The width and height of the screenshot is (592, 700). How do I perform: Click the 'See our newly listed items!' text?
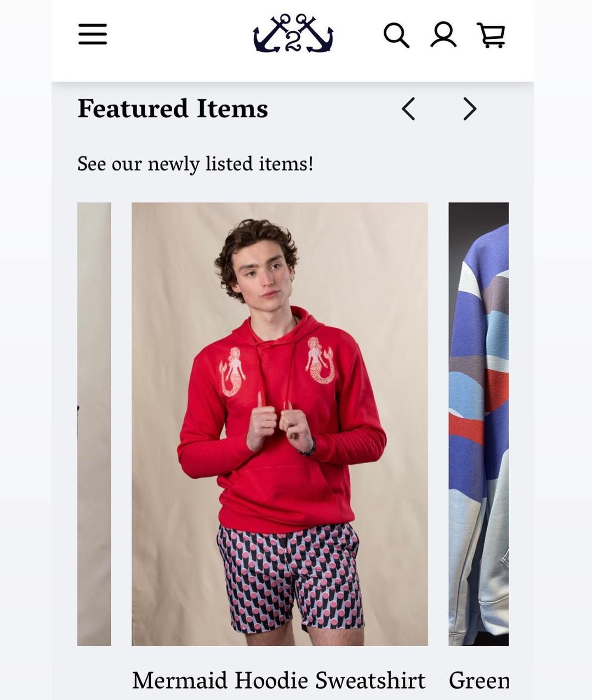click(x=195, y=164)
